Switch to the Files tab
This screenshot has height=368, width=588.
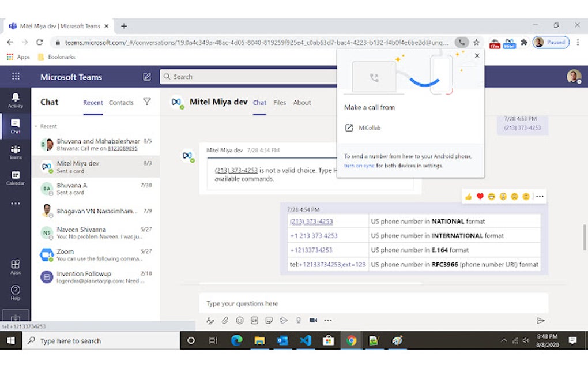(280, 102)
